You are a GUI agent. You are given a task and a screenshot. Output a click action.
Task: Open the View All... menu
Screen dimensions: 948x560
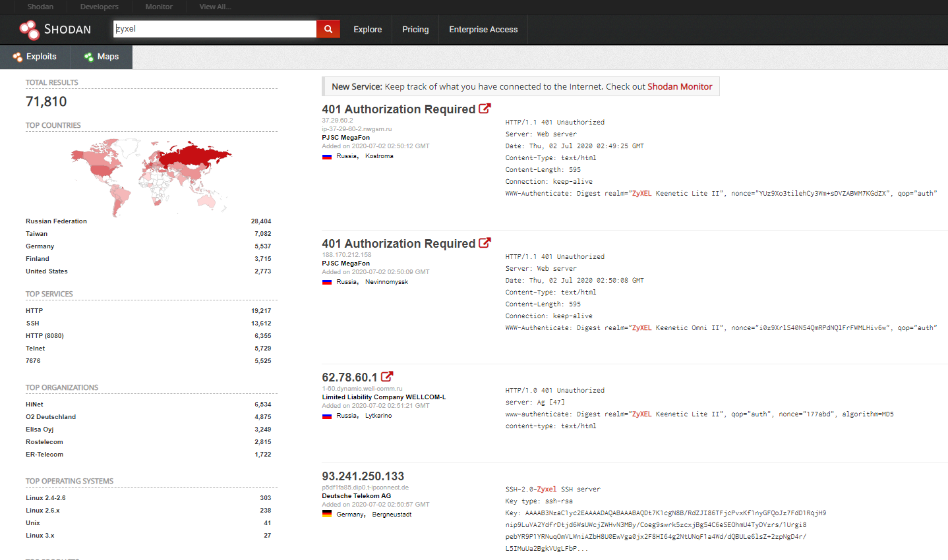(x=215, y=7)
